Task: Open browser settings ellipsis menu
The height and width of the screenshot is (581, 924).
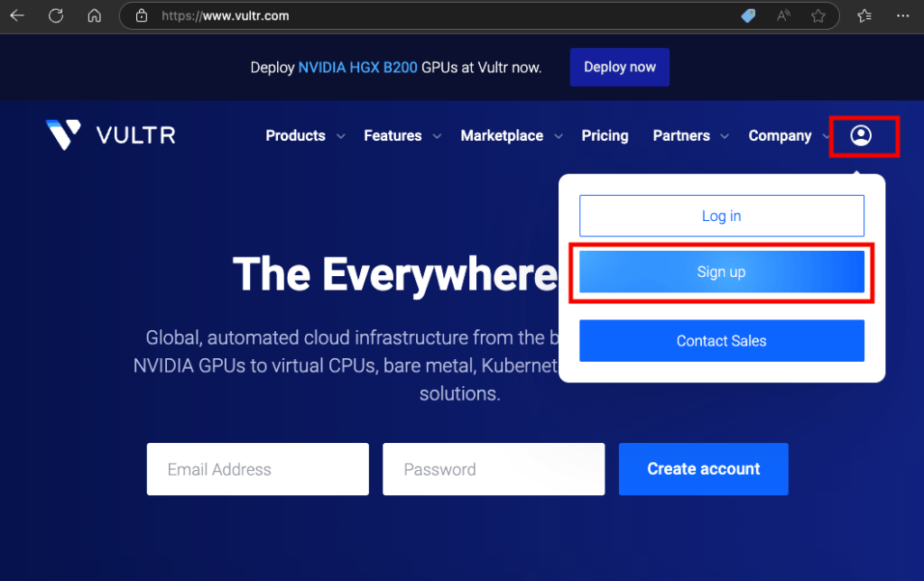Action: [x=903, y=15]
